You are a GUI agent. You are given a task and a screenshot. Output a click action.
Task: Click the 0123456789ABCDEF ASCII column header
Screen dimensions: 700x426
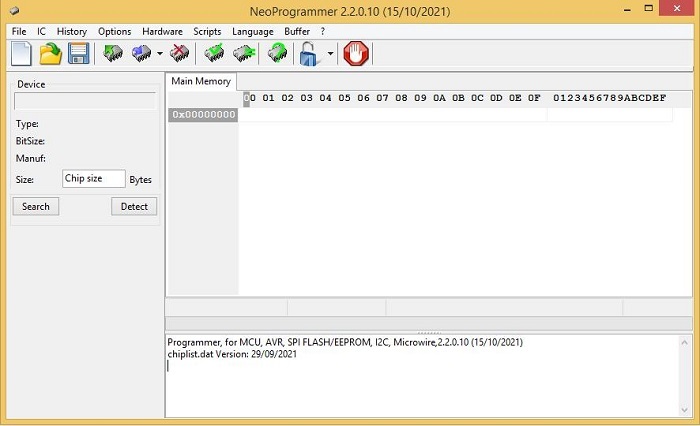[609, 98]
